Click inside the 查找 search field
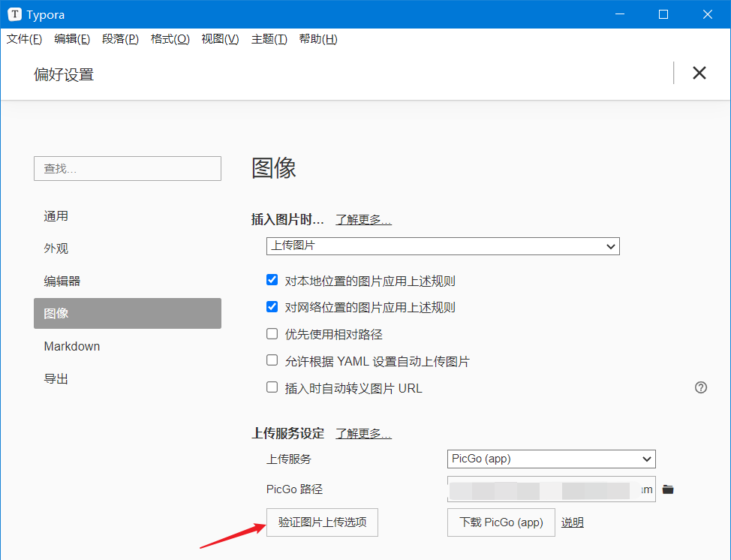731x560 pixels. pyautogui.click(x=127, y=168)
